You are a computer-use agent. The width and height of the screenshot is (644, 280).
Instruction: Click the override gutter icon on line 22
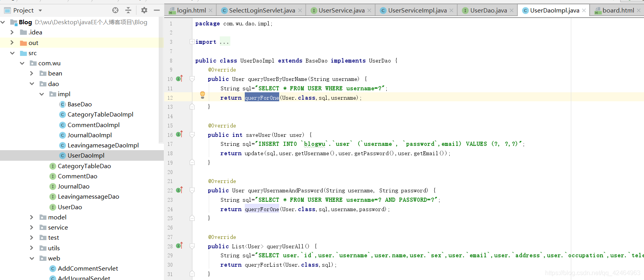tap(179, 190)
